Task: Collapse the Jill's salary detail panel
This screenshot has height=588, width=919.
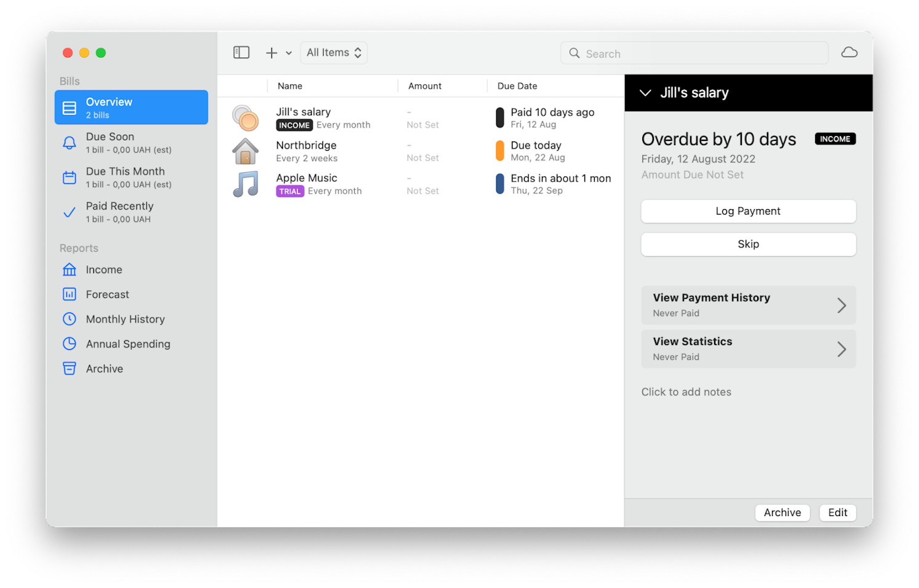Action: tap(645, 93)
